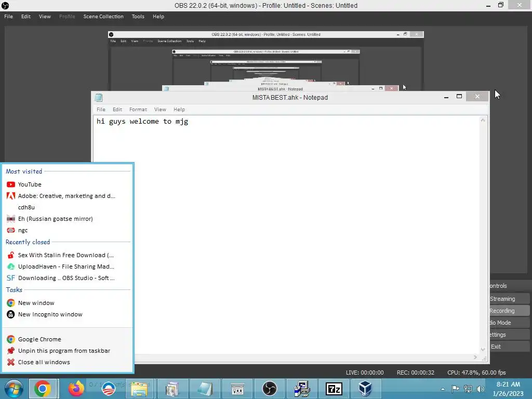Click the network tray icon

pos(468,389)
